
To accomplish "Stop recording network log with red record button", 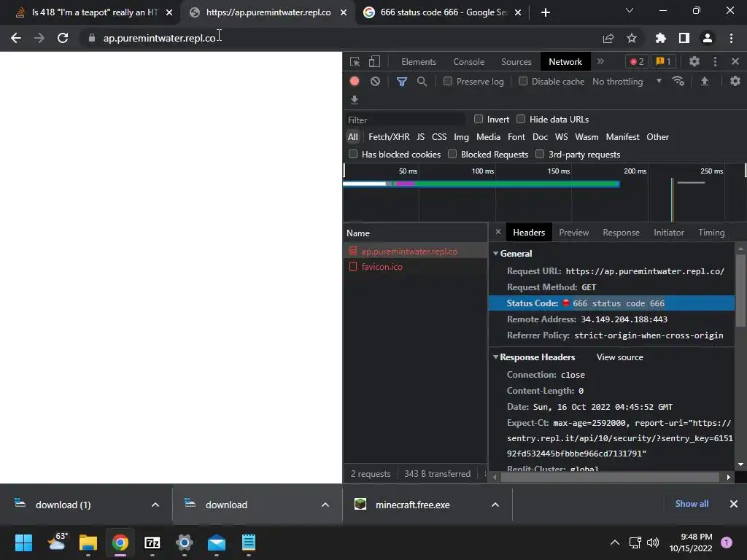I will (x=355, y=82).
